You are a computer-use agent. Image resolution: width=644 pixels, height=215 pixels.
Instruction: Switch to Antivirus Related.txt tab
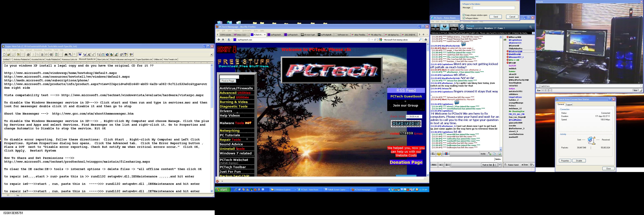(21, 60)
